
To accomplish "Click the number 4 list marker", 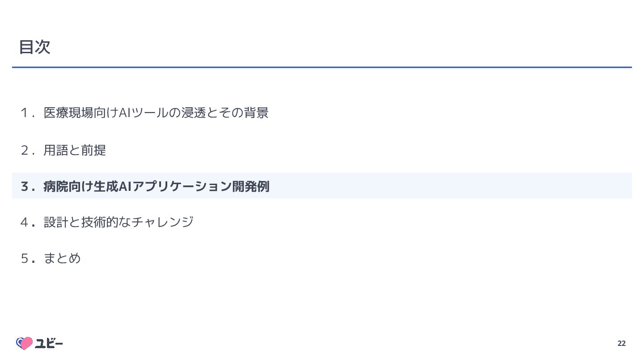I will (x=25, y=222).
